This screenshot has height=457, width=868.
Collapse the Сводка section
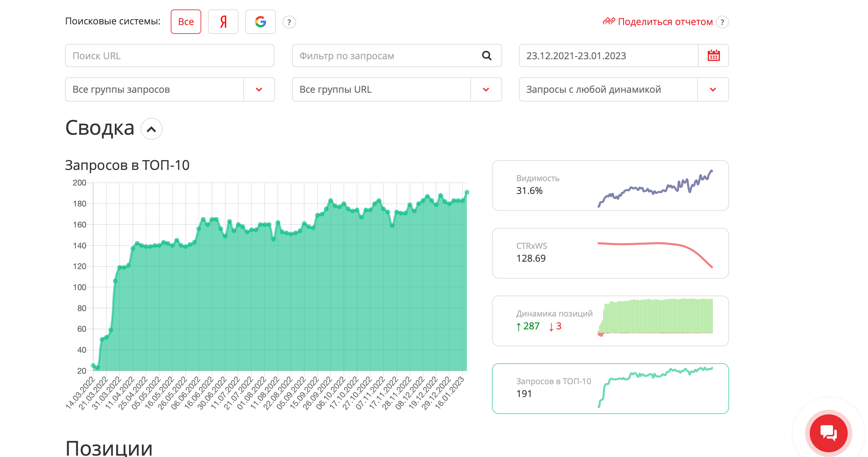(x=151, y=129)
